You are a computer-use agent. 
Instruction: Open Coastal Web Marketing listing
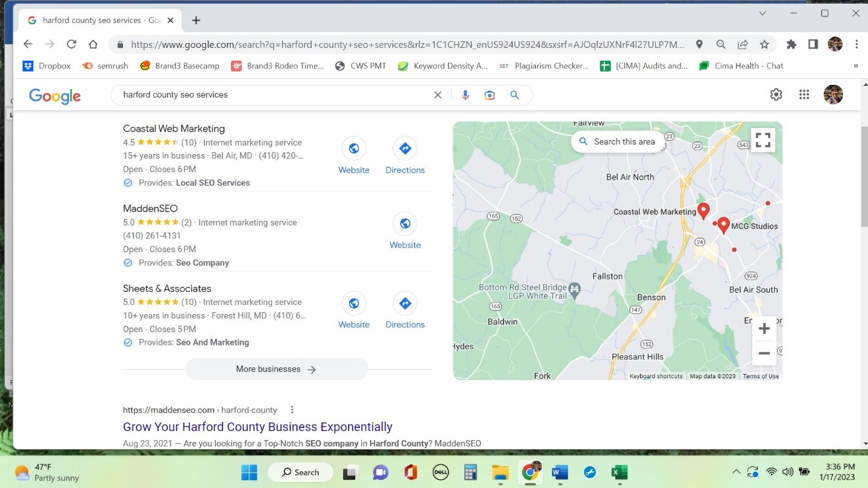coord(174,129)
